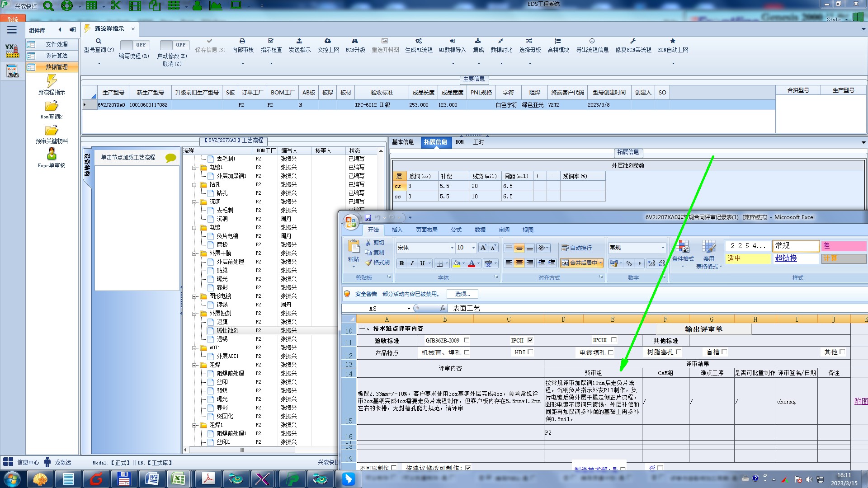Image resolution: width=868 pixels, height=488 pixels.
Task: Click the 内部审核 printer icon
Action: tap(242, 41)
